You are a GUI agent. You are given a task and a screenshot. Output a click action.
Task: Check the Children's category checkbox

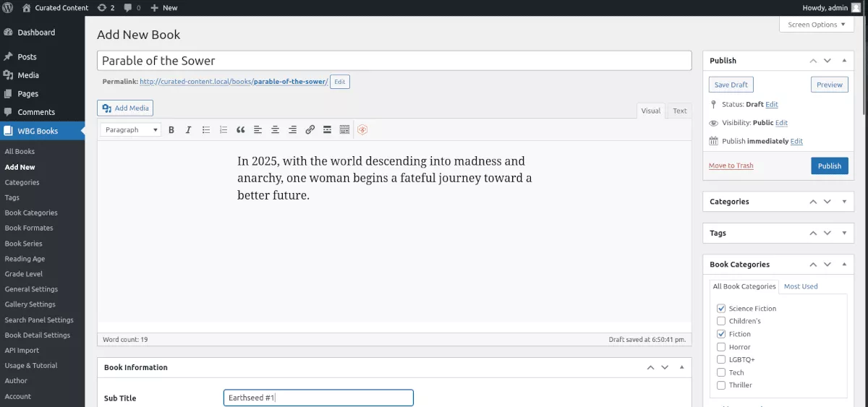(721, 321)
